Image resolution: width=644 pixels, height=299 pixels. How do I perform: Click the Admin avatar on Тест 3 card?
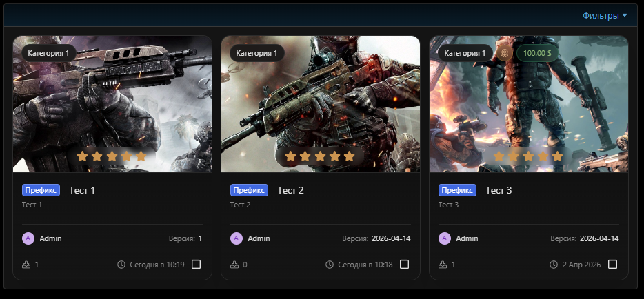pos(445,238)
